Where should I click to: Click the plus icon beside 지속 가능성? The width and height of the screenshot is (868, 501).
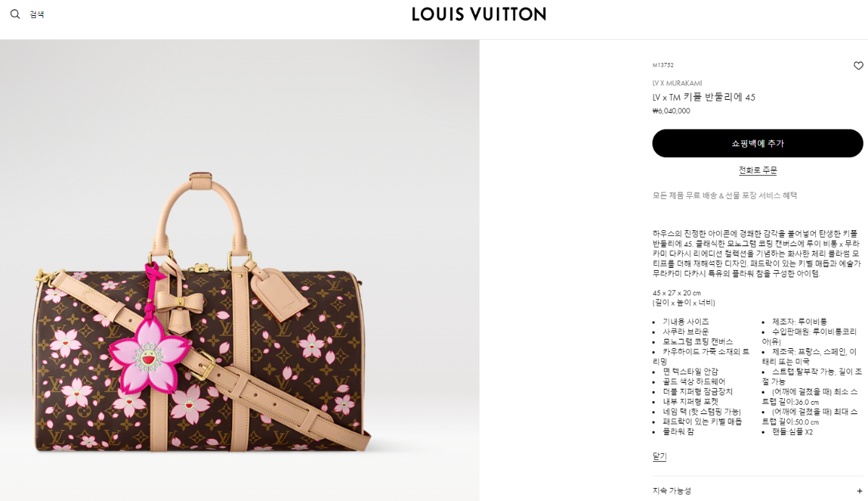[859, 491]
